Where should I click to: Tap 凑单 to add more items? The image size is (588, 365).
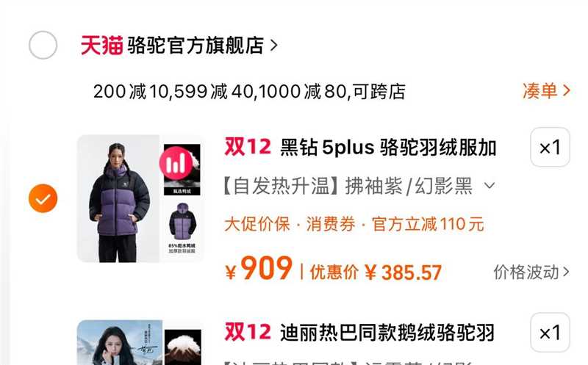tap(546, 90)
